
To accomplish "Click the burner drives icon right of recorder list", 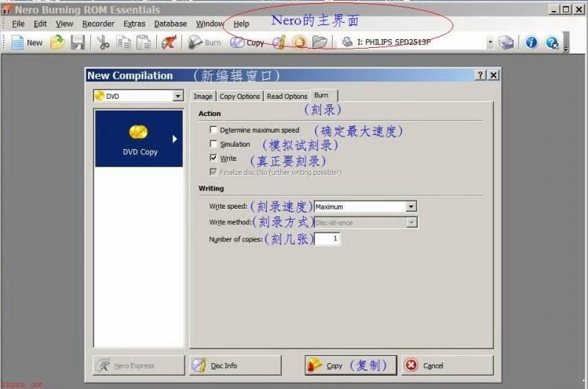I will (x=506, y=42).
